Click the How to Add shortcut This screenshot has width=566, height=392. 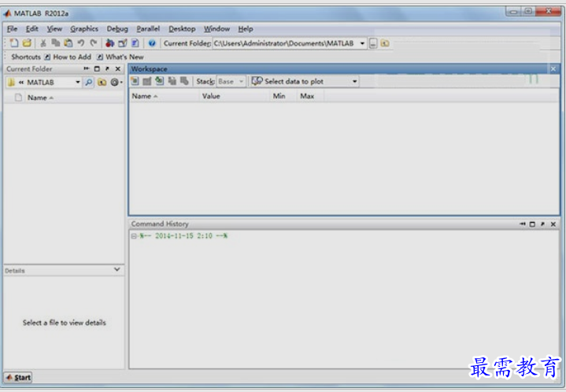click(x=68, y=57)
